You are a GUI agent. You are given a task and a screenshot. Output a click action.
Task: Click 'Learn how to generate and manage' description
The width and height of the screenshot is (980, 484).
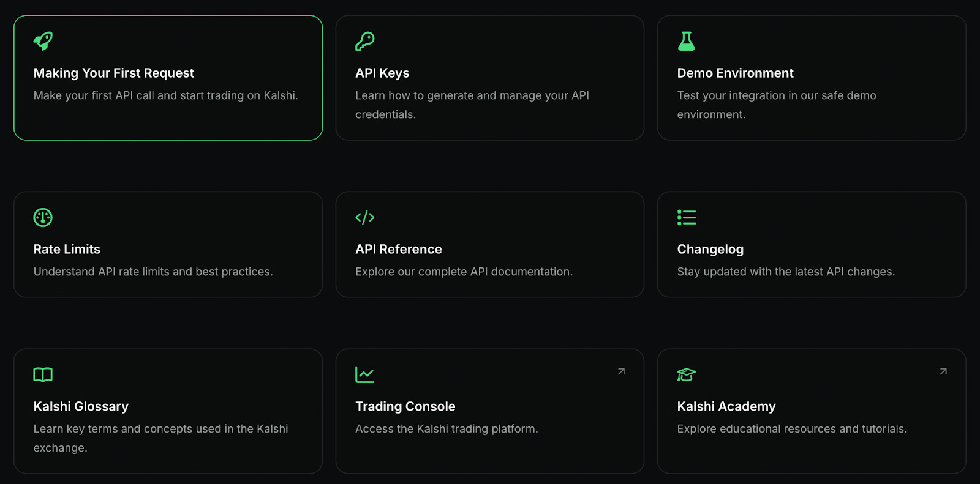[472, 105]
